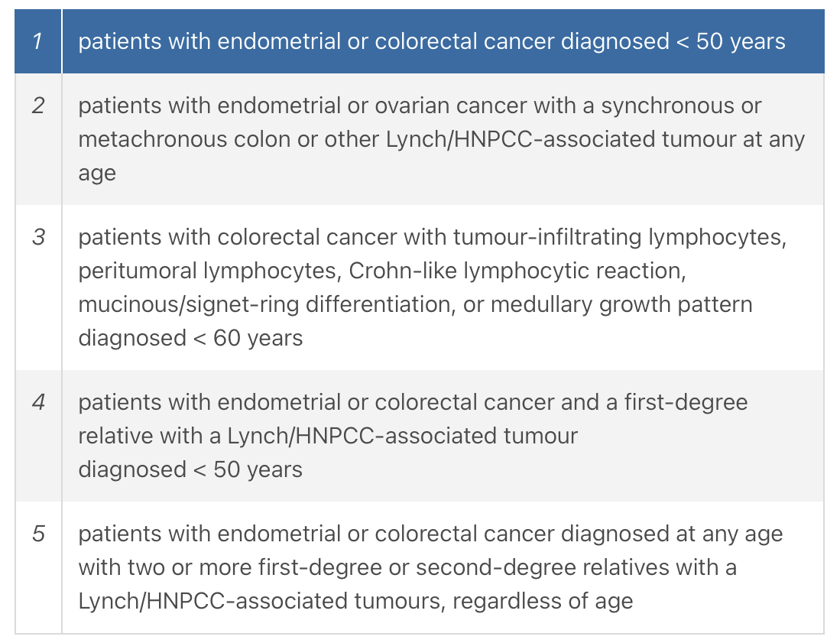Image resolution: width=840 pixels, height=643 pixels.
Task: Select row number 4 cell
Action: (x=37, y=436)
